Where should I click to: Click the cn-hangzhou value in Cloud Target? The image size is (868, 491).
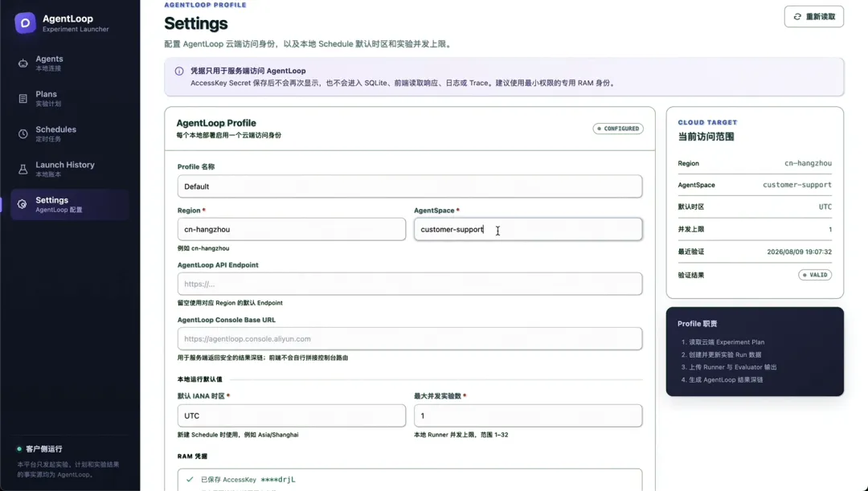(x=808, y=163)
